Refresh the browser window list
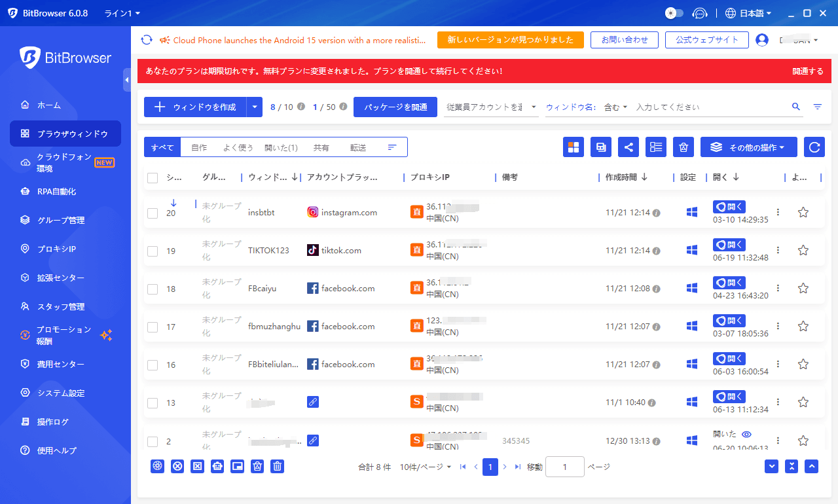838x504 pixels. 814,147
